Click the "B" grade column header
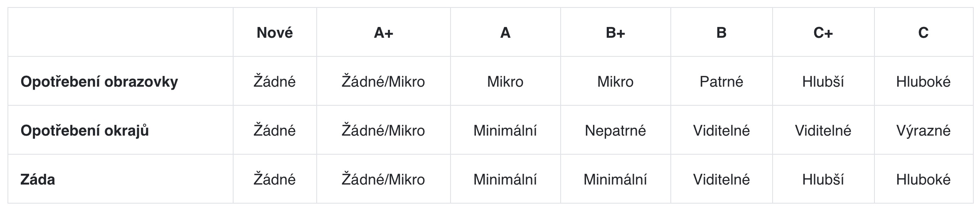The image size is (980, 209). pos(721,32)
